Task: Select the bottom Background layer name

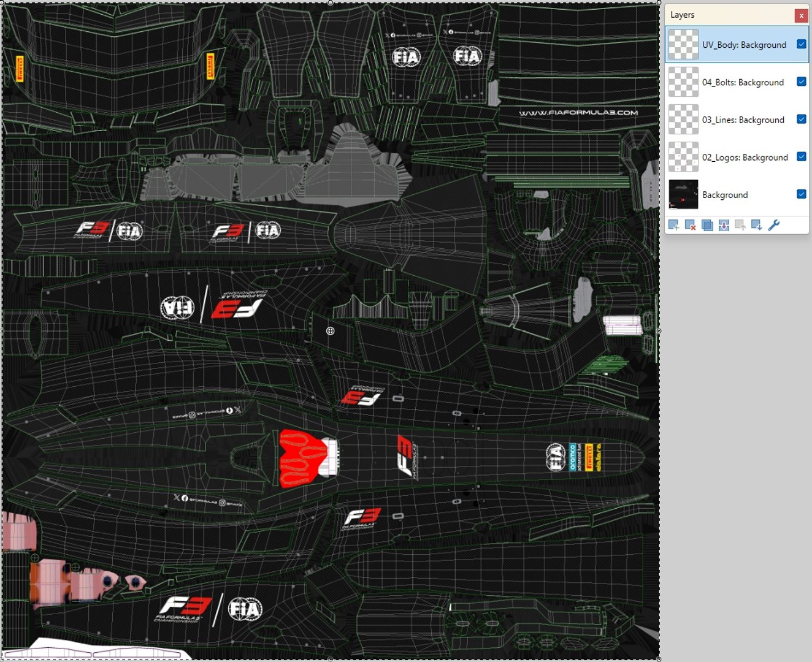Action: [x=725, y=195]
